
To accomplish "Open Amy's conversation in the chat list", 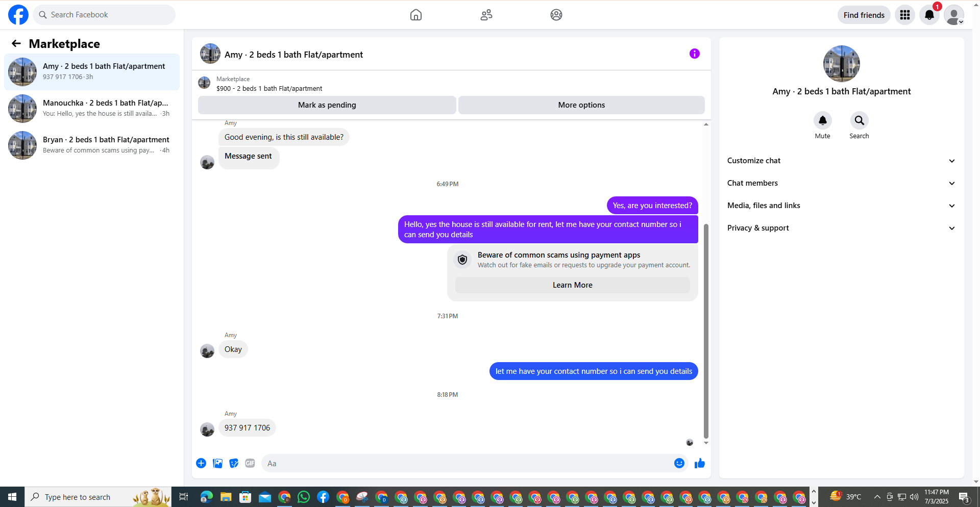I will pyautogui.click(x=92, y=71).
